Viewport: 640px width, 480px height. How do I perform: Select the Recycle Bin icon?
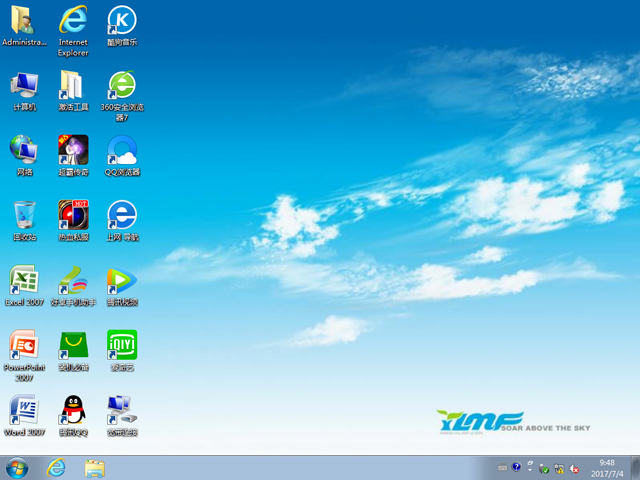pyautogui.click(x=24, y=216)
